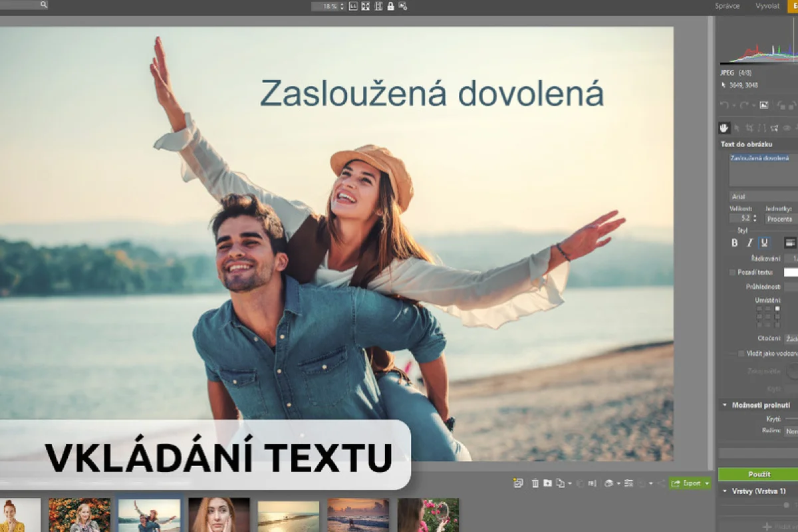Open dropdown arrow beside copy files icon
Image resolution: width=798 pixels, height=532 pixels.
(x=569, y=483)
